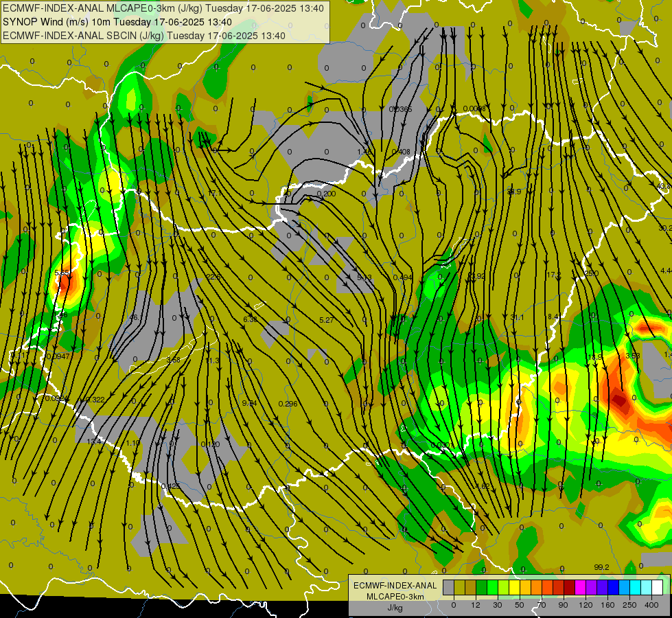The width and height of the screenshot is (672, 618).
Task: Click the map value 18.9
Action: (x=595, y=357)
